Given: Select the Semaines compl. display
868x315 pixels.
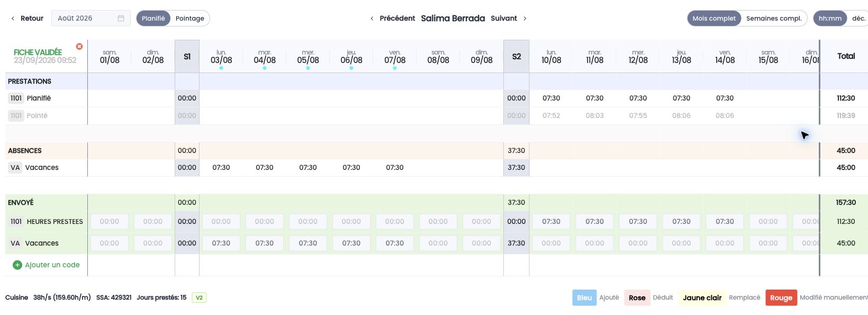Looking at the screenshot, I should pyautogui.click(x=774, y=18).
